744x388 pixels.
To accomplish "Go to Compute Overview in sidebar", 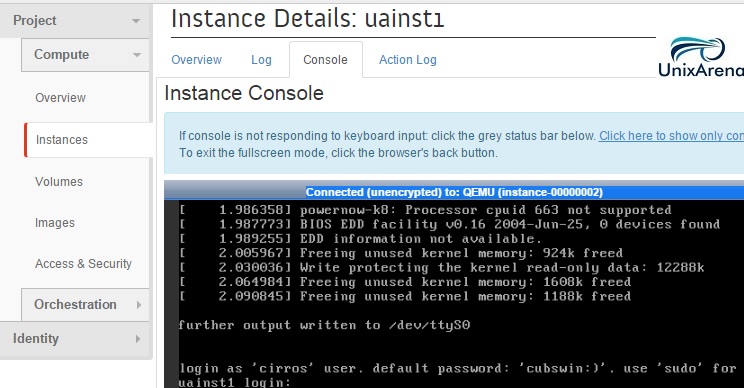I will [x=60, y=98].
